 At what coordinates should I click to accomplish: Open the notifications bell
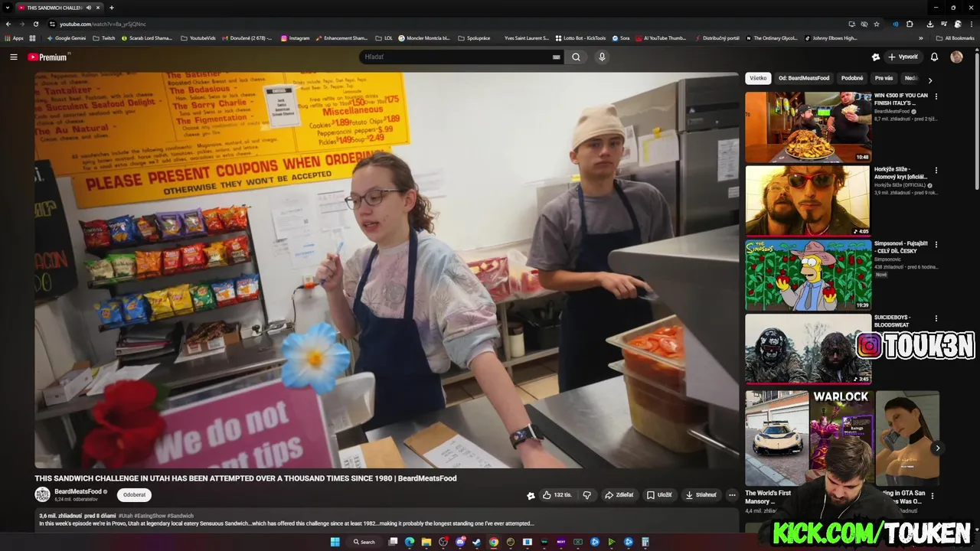pyautogui.click(x=934, y=57)
